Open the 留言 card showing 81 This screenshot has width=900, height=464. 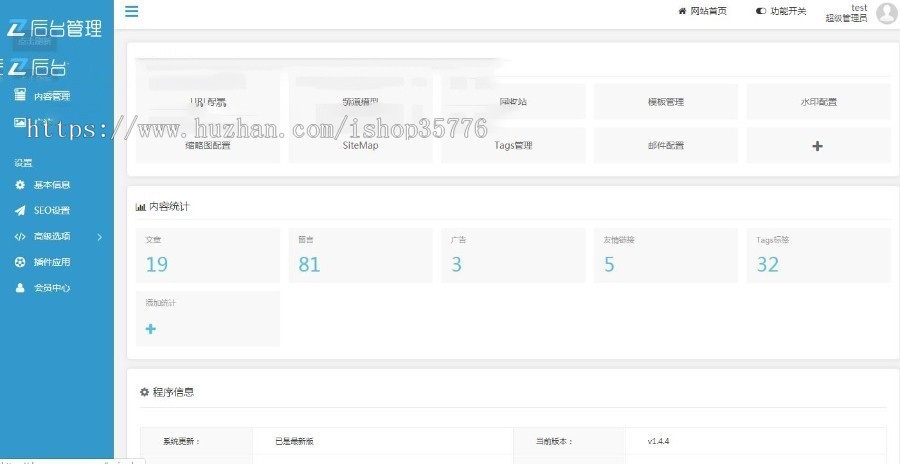click(360, 255)
